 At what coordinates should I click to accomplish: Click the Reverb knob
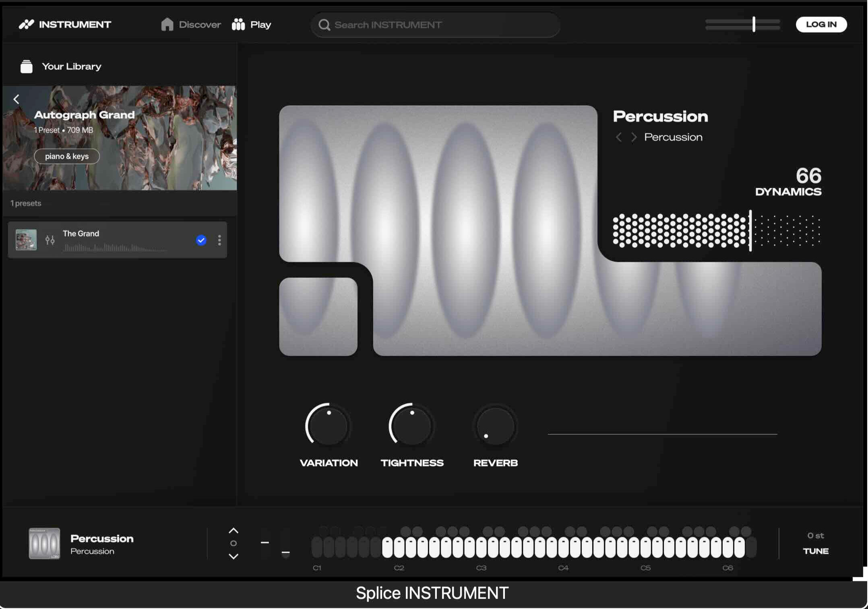496,426
